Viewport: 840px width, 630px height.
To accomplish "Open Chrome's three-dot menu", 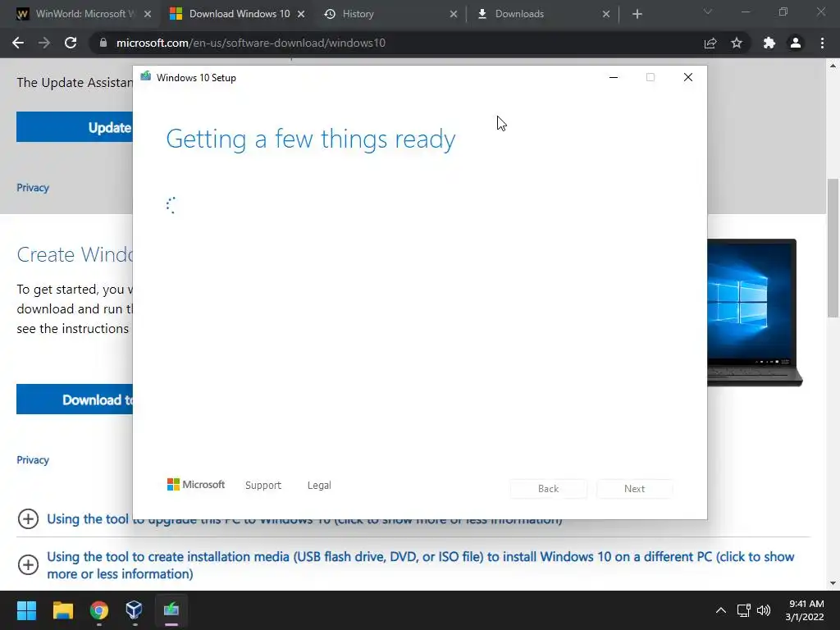I will pyautogui.click(x=822, y=43).
